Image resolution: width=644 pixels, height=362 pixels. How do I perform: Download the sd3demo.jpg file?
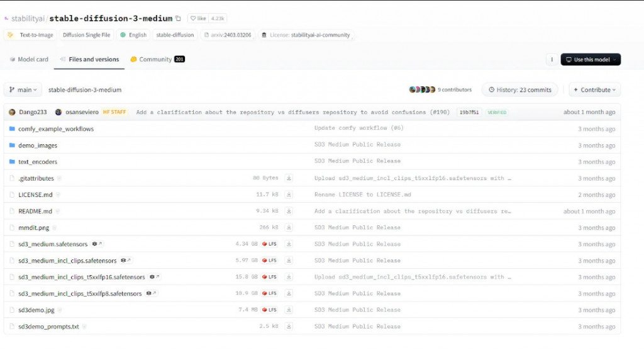(x=289, y=310)
